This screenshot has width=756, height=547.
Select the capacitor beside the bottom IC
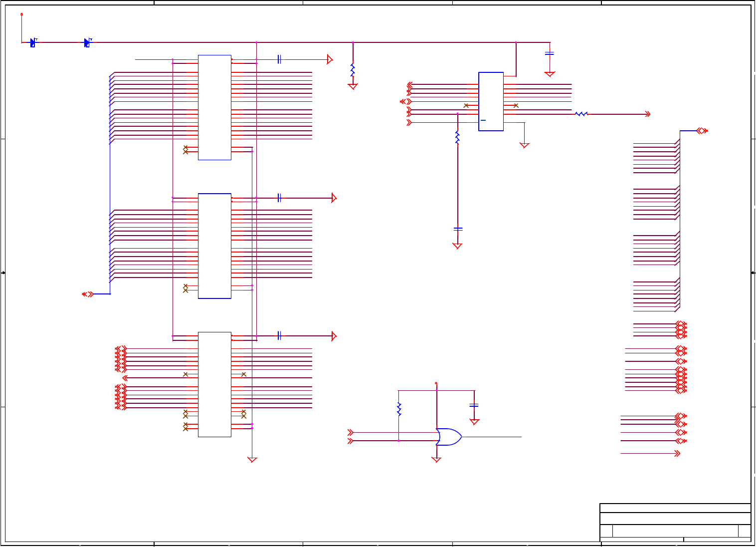tap(279, 336)
